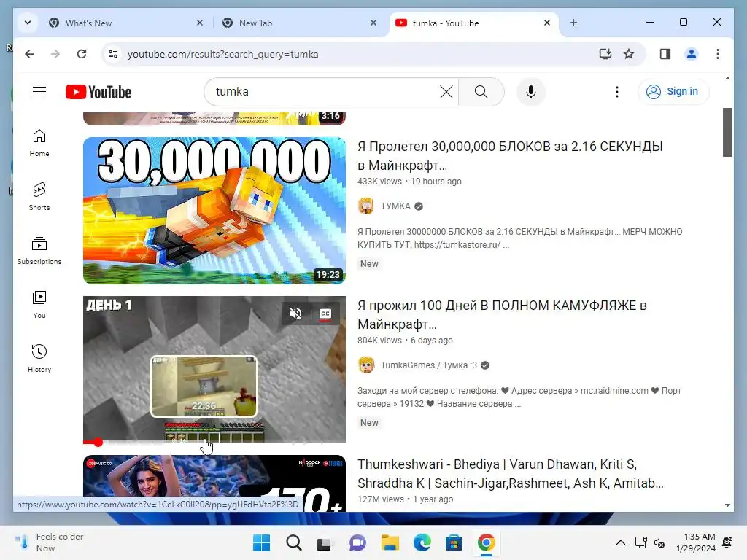Open History in the sidebar
The height and width of the screenshot is (560, 747).
click(39, 359)
